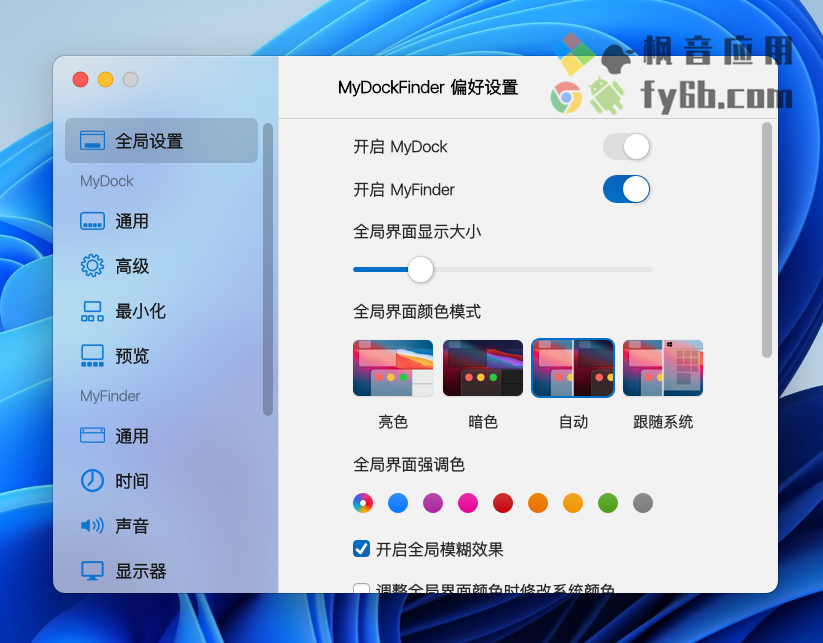Screen dimensions: 823x643
Task: Click the 全局设置 window icon
Action: point(92,141)
